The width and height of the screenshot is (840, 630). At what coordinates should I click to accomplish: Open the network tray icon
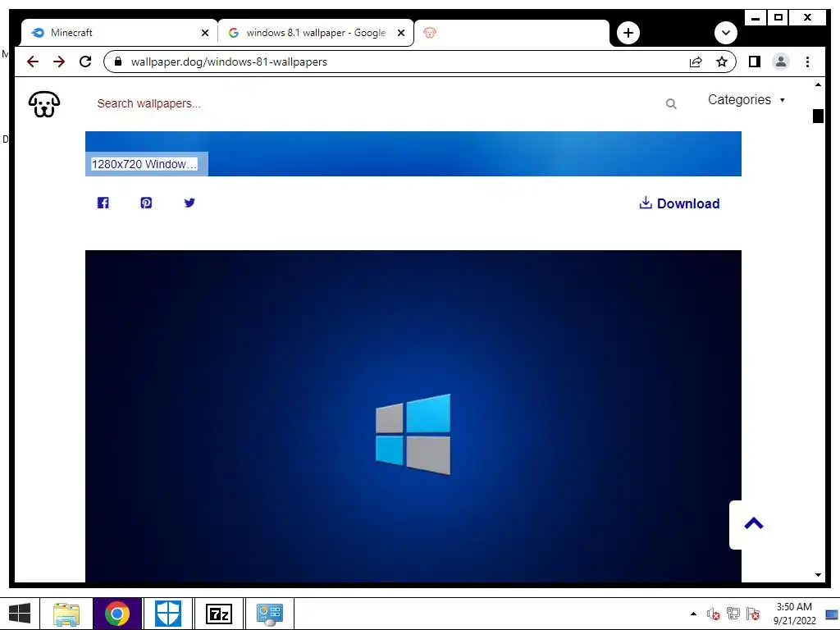[733, 614]
